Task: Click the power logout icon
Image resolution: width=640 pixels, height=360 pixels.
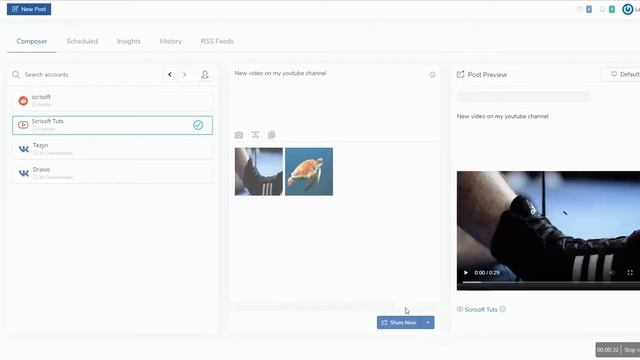Action: click(628, 9)
